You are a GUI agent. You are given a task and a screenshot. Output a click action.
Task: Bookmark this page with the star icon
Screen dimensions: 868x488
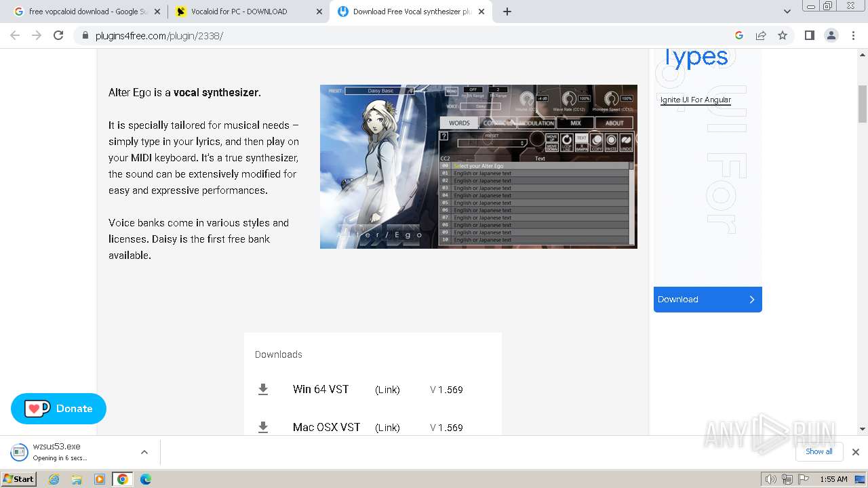pos(783,35)
